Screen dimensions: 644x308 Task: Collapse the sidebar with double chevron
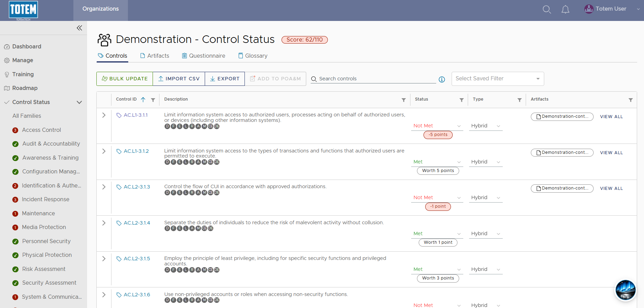click(79, 28)
